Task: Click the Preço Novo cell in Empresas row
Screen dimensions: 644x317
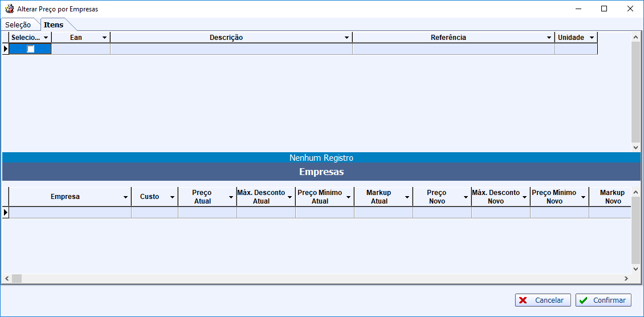Action: [442, 213]
